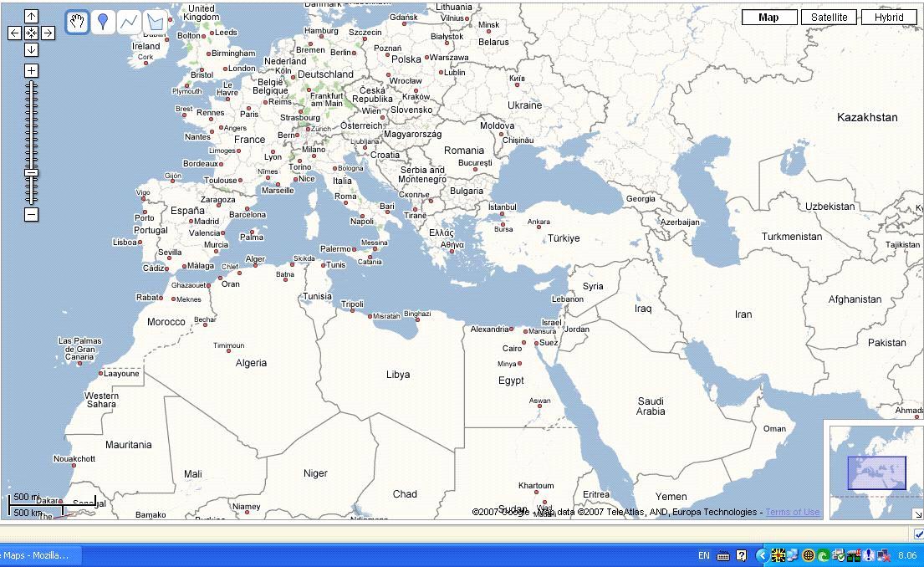This screenshot has height=567, width=924.
Task: Click the Kazakhstan label on map
Action: [x=867, y=117]
